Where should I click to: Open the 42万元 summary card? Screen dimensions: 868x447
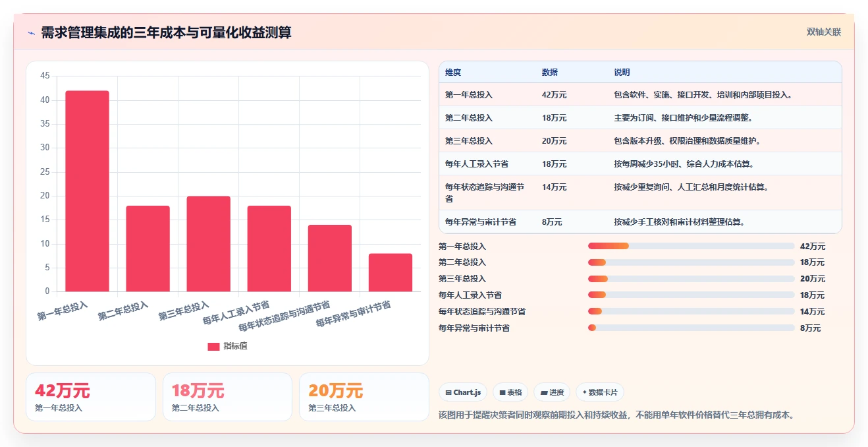tap(91, 397)
